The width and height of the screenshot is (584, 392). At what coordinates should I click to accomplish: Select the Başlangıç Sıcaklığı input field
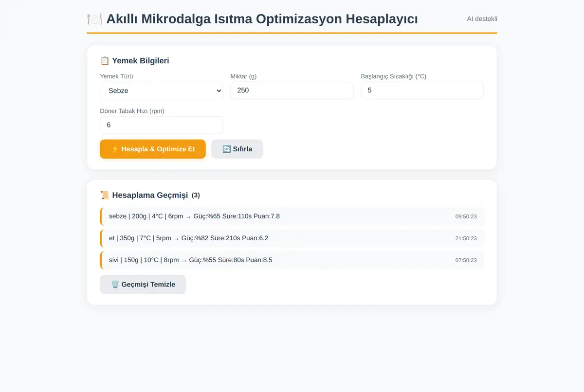coord(422,90)
